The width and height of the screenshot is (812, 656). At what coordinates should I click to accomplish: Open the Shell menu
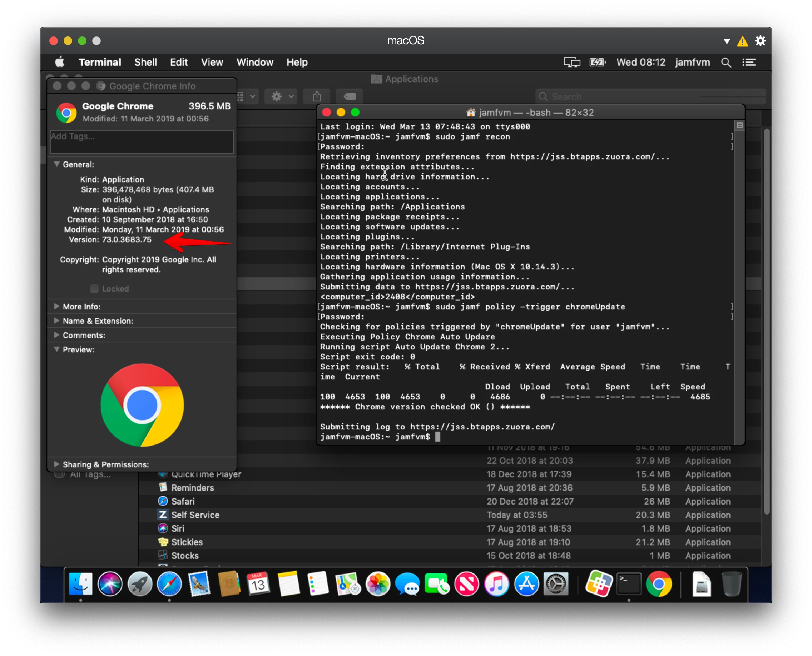point(145,63)
